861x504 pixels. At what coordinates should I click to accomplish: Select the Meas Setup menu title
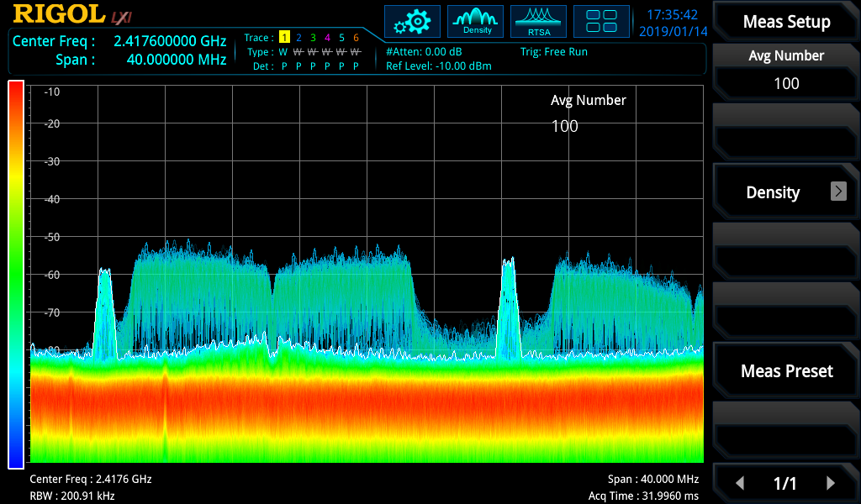pos(786,21)
